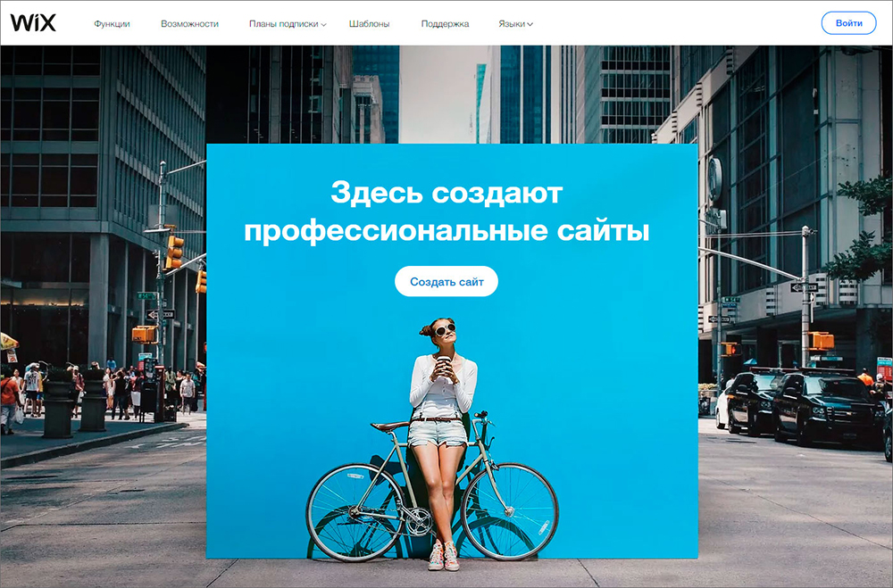Open the Планы подписки menu
Screen dimensions: 893x588
(284, 24)
